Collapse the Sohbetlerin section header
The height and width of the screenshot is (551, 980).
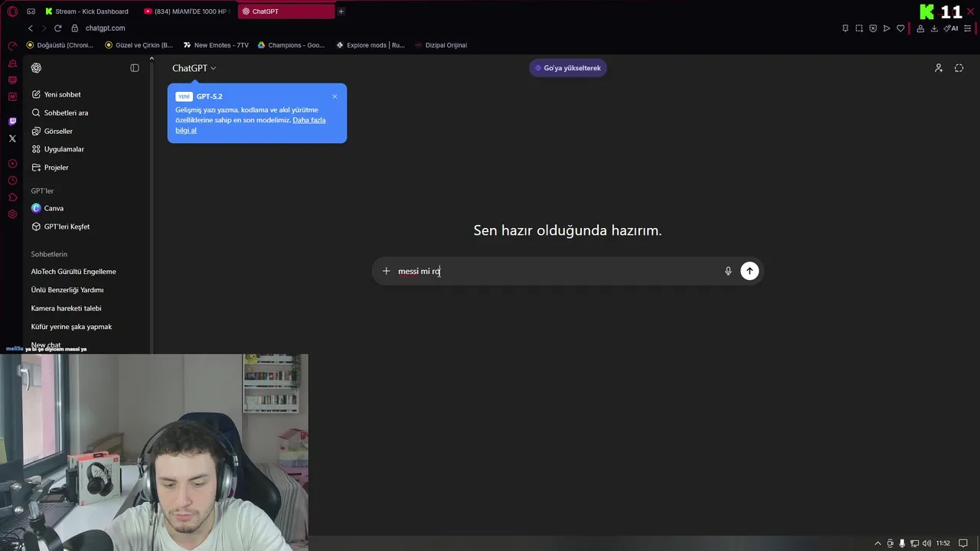click(x=49, y=254)
